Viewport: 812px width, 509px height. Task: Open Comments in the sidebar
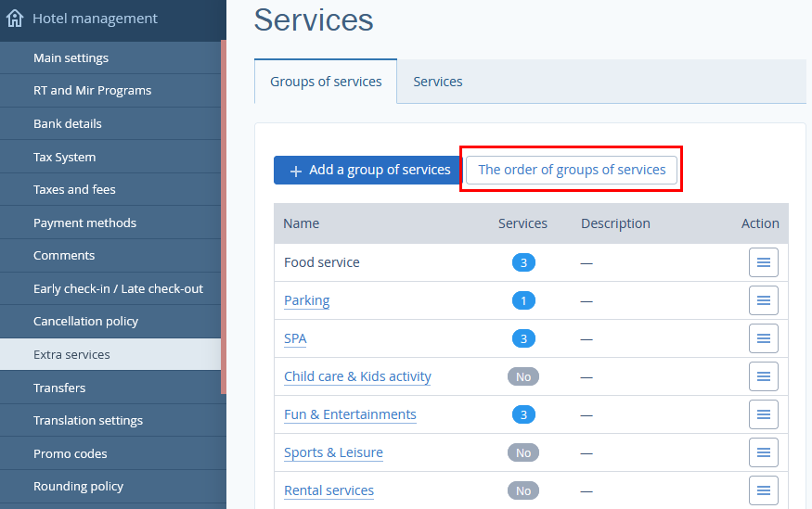[110, 256]
